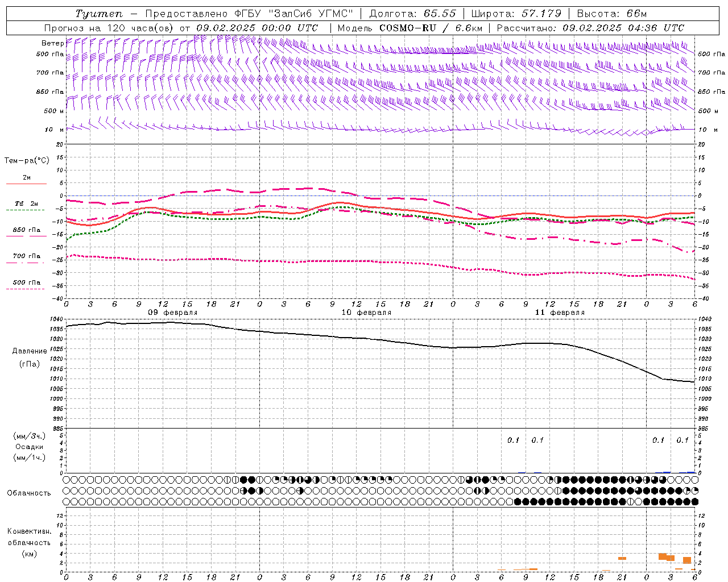Click the '850 гПа' temperature legend entry

pos(26,230)
